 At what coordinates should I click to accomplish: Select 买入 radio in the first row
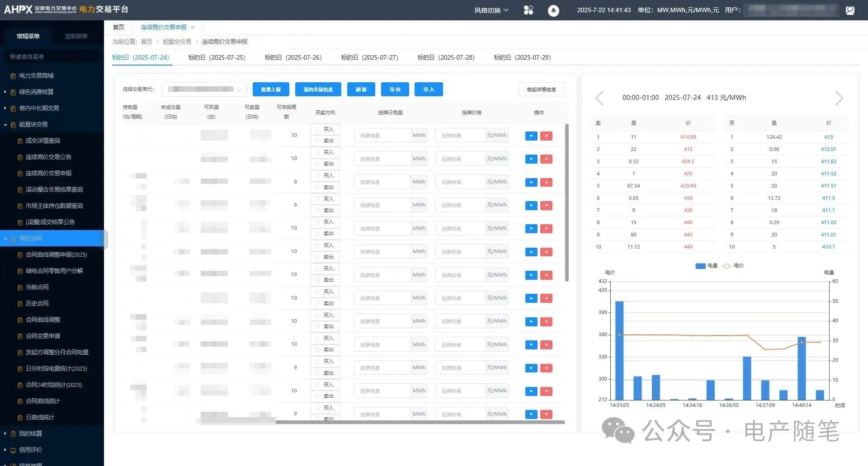317,129
